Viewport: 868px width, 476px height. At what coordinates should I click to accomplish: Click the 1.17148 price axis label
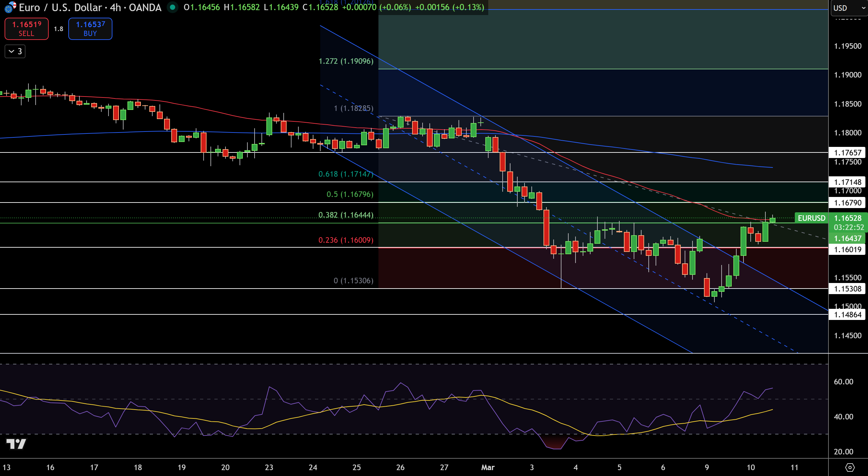coord(847,182)
